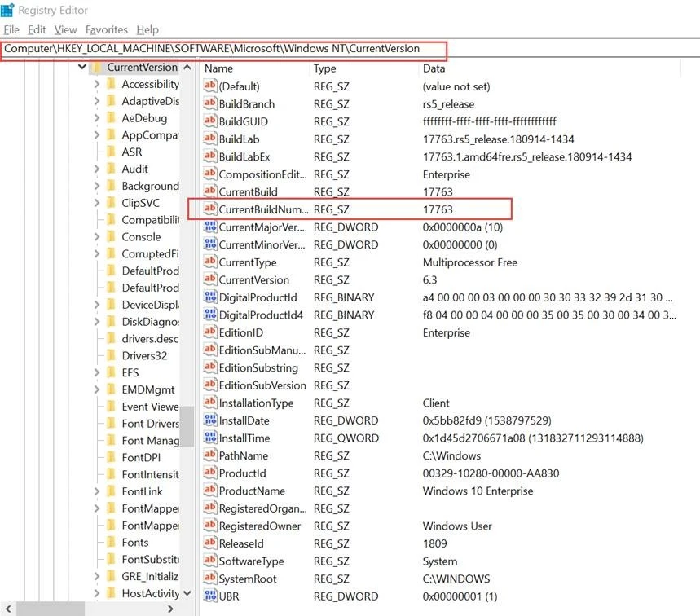Click the Data column header
Image resolution: width=700 pixels, height=616 pixels.
click(434, 68)
